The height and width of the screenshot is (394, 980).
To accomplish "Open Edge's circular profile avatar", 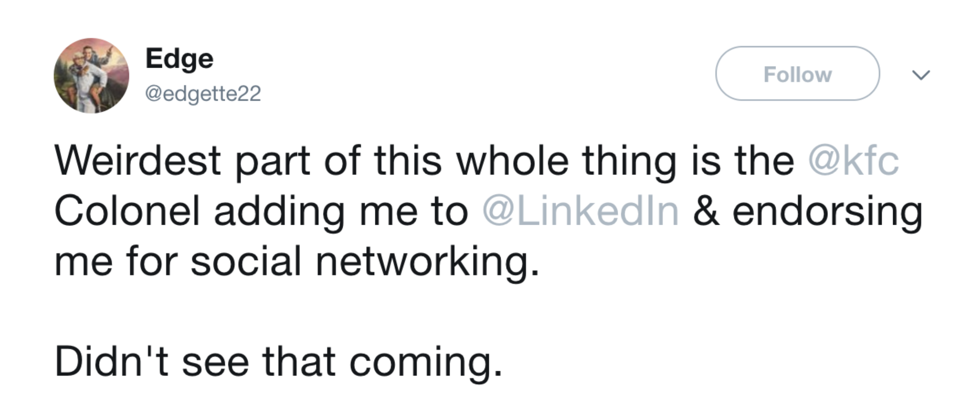I will click(91, 76).
